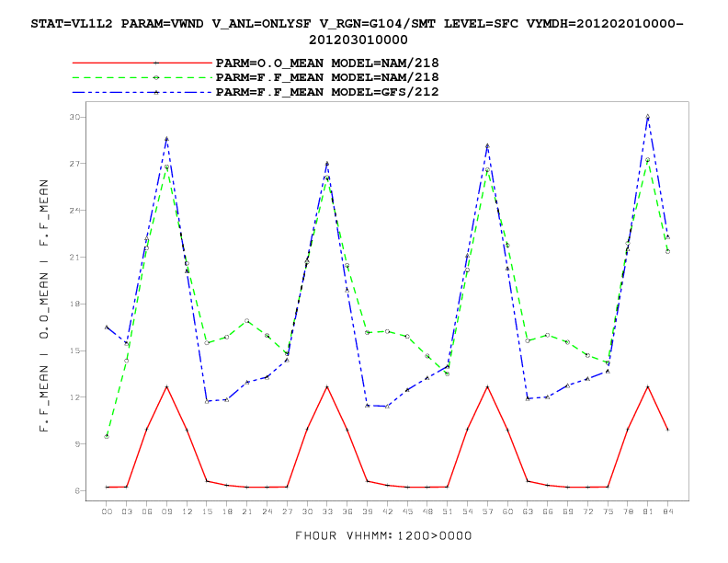Click x-axis tick label 72

point(587,511)
